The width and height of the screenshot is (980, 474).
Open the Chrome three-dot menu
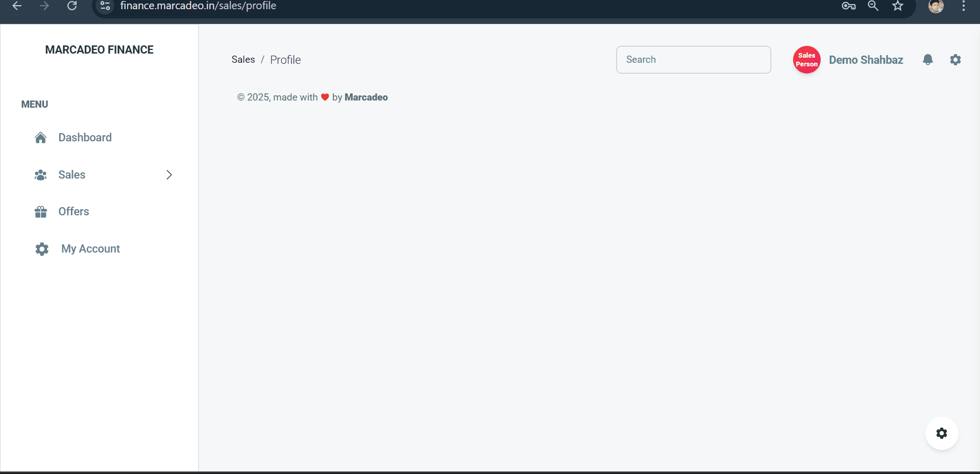click(964, 6)
